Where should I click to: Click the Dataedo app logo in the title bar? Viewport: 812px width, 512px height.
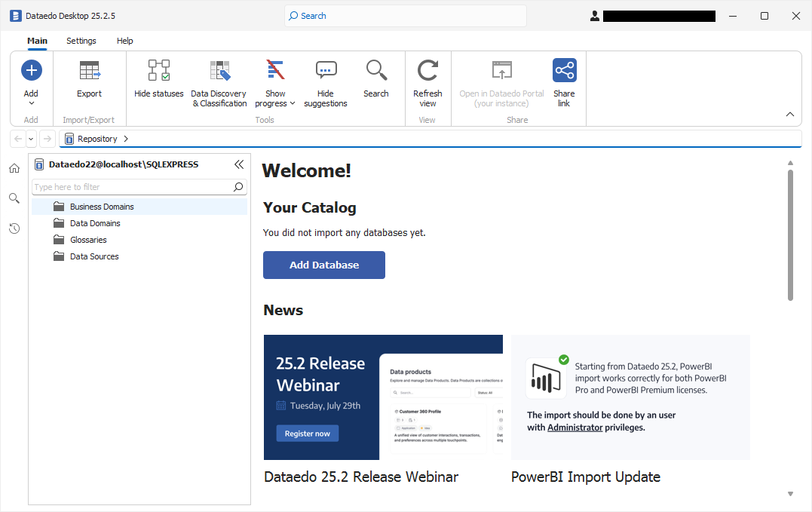16,16
